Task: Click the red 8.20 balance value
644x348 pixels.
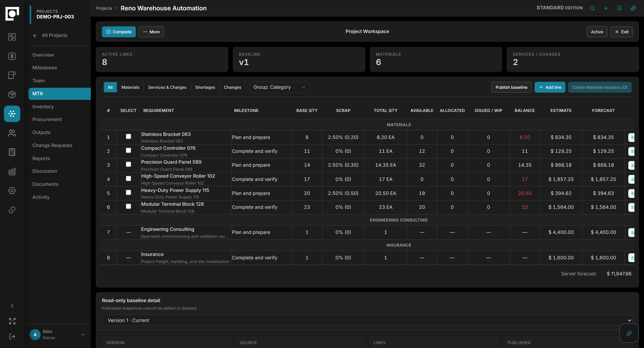Action: [525, 137]
